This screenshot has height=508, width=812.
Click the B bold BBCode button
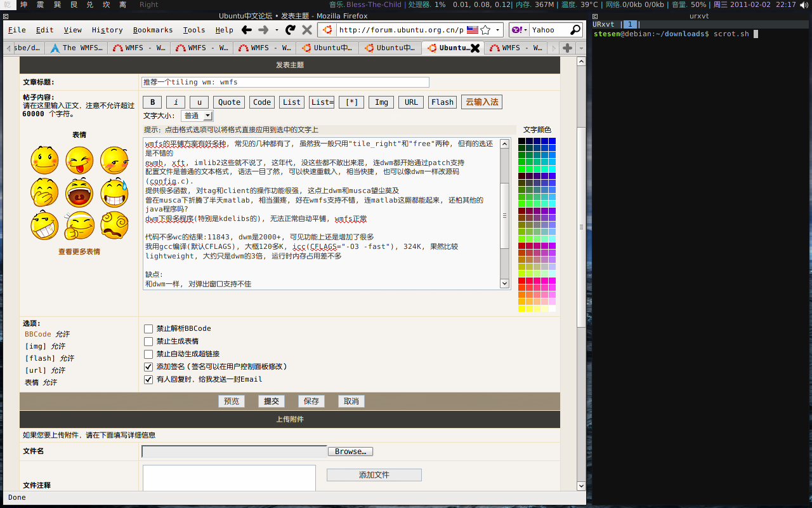pyautogui.click(x=152, y=102)
